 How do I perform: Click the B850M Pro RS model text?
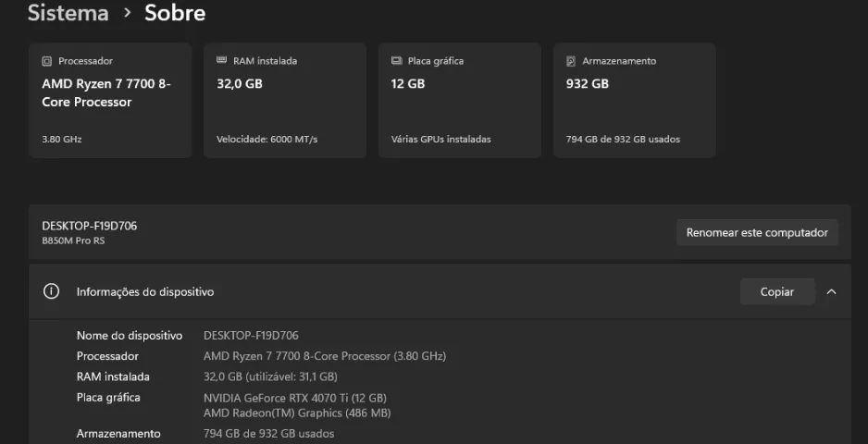click(73, 240)
